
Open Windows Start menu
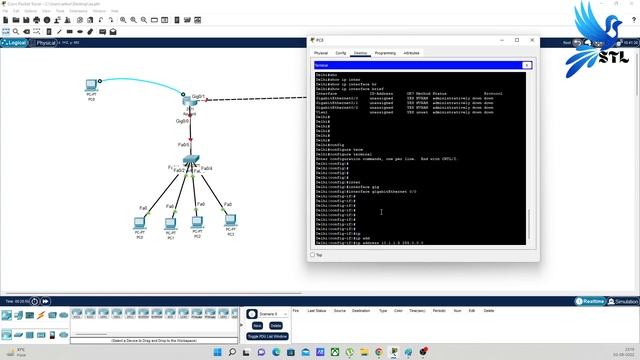tap(218, 352)
